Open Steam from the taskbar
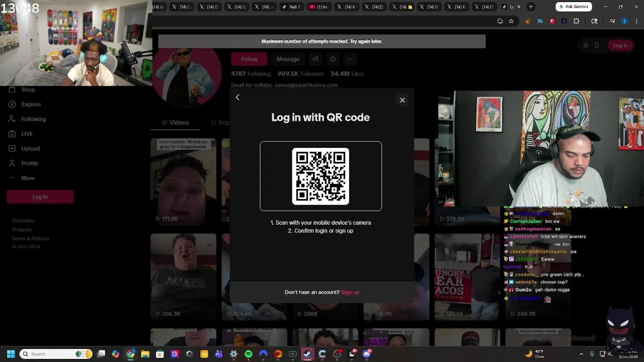The height and width of the screenshot is (362, 644). tap(307, 354)
